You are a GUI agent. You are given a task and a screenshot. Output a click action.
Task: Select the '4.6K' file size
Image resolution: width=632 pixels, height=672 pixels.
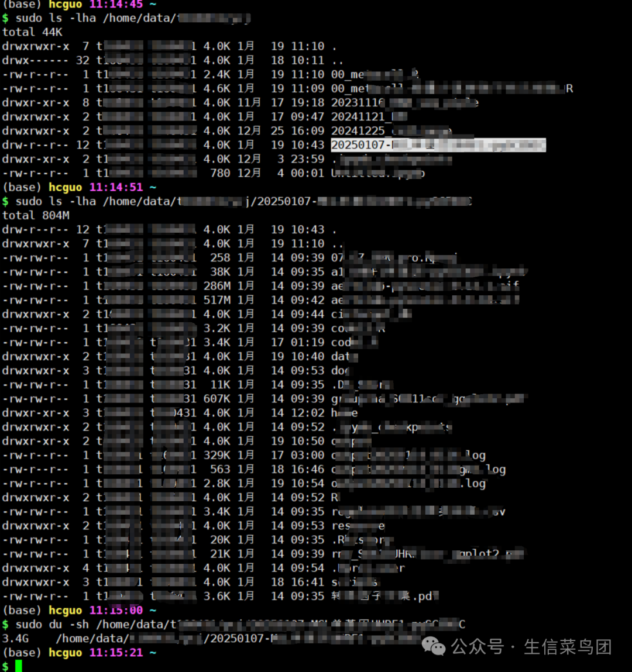pyautogui.click(x=217, y=89)
